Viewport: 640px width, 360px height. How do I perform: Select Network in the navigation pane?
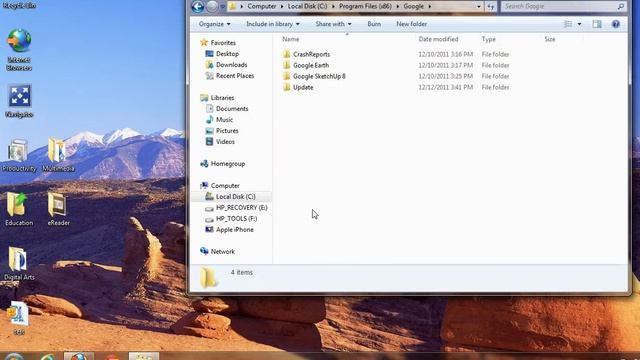222,252
